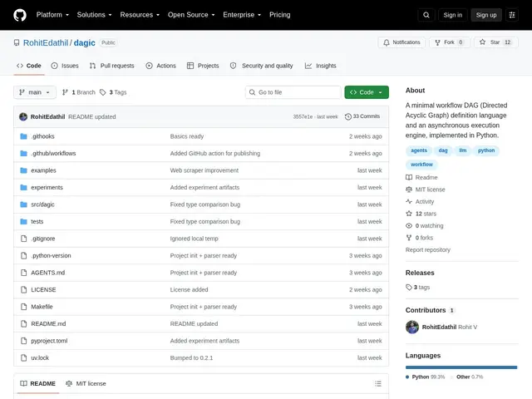532x399 pixels.
Task: Click the AGENTS.md file icon
Action: (x=23, y=273)
